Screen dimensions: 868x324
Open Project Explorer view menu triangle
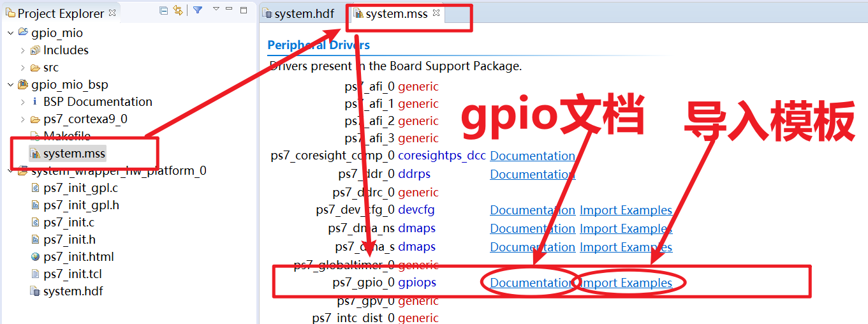click(x=216, y=10)
